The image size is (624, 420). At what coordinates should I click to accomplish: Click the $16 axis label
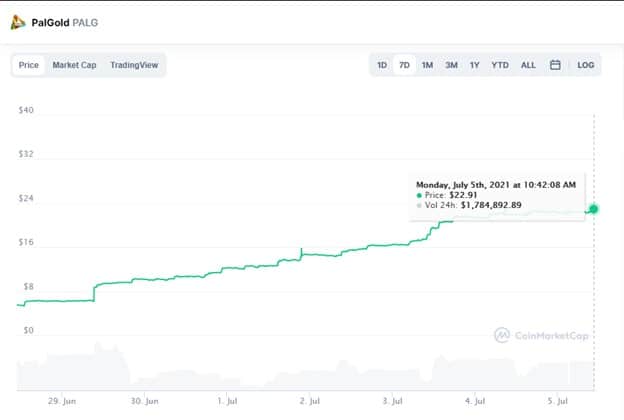point(26,242)
